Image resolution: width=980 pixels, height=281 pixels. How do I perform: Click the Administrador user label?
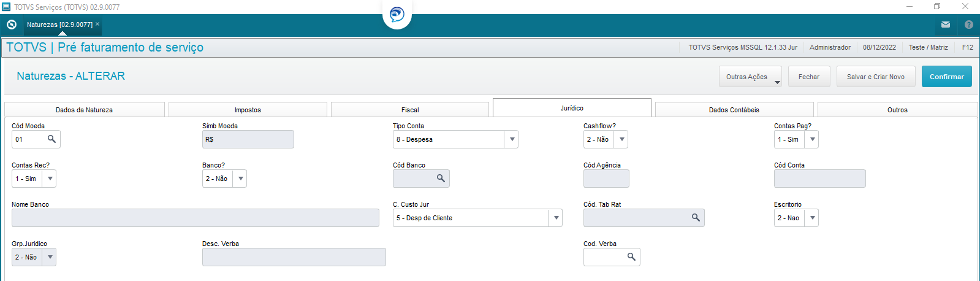[x=830, y=47]
